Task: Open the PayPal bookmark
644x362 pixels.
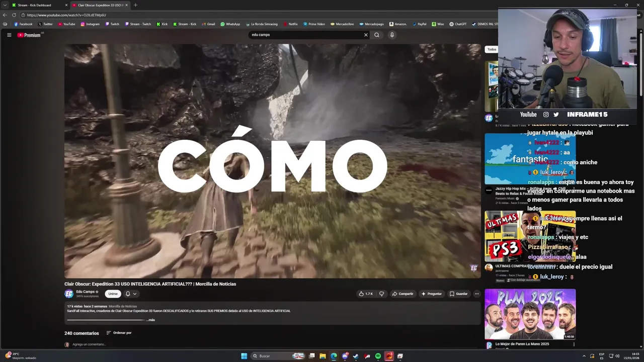Action: 419,24
